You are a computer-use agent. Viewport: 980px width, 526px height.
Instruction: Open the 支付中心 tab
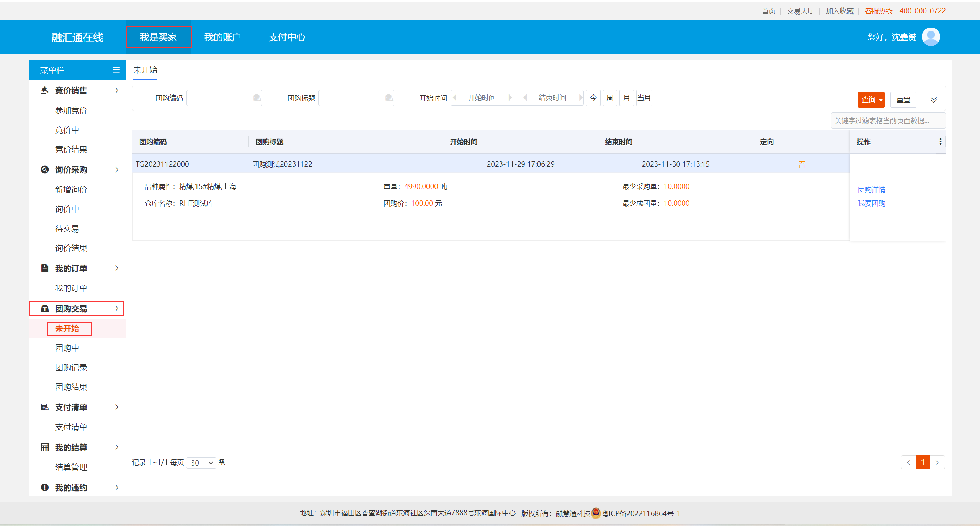point(287,37)
